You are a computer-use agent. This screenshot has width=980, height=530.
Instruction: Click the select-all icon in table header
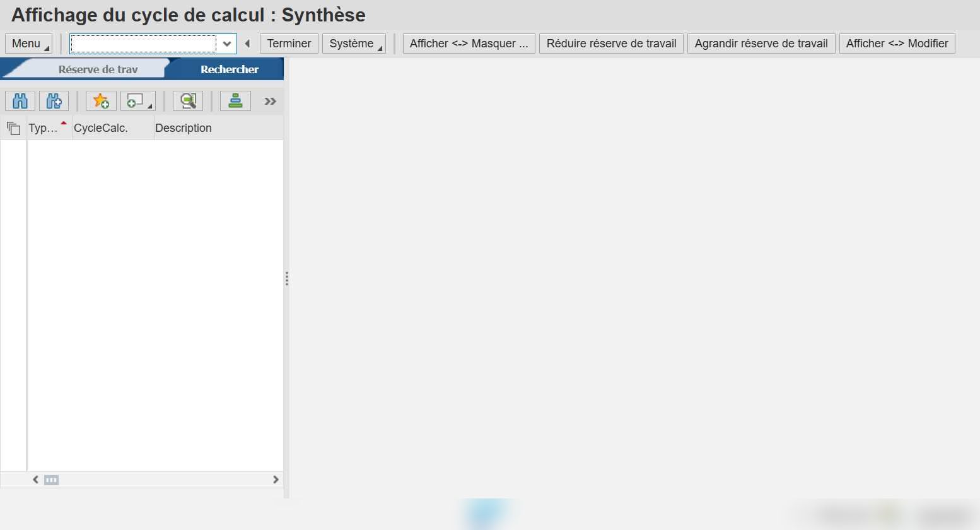(13, 129)
